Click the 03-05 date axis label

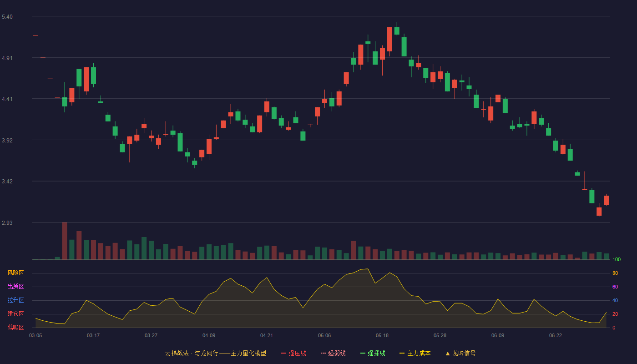coord(35,335)
